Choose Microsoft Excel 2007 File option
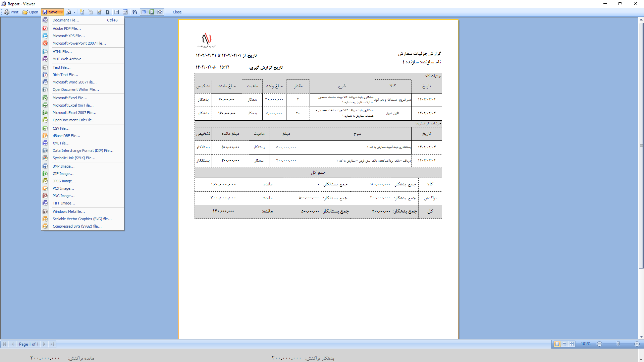The image size is (644, 362). pos(74,113)
